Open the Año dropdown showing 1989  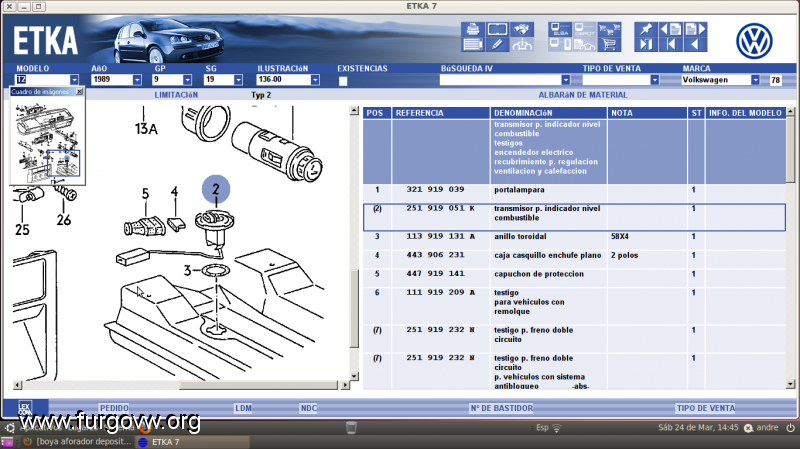pyautogui.click(x=137, y=80)
